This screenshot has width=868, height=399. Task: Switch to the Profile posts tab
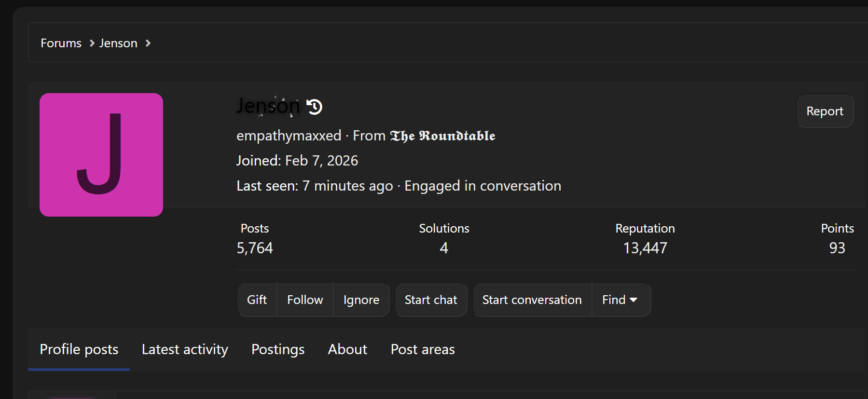tap(79, 349)
